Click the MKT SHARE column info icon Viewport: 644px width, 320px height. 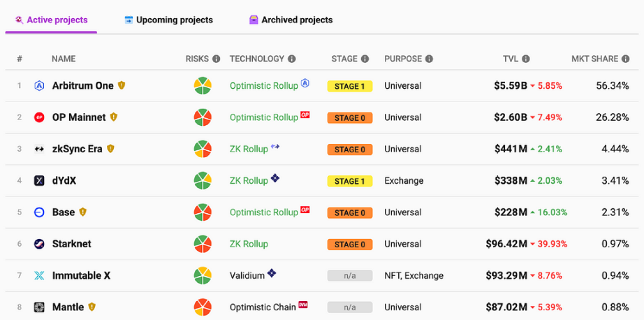pyautogui.click(x=626, y=59)
